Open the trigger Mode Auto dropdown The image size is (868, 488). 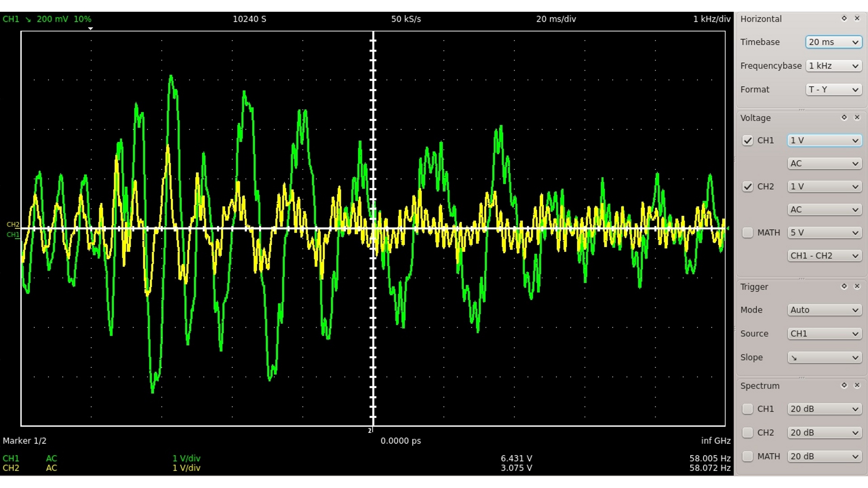[x=824, y=310]
